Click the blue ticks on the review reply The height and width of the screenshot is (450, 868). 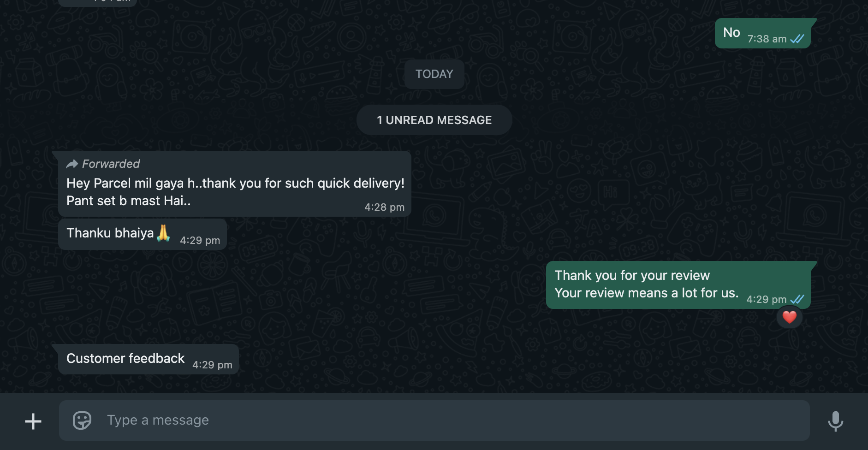[797, 299]
